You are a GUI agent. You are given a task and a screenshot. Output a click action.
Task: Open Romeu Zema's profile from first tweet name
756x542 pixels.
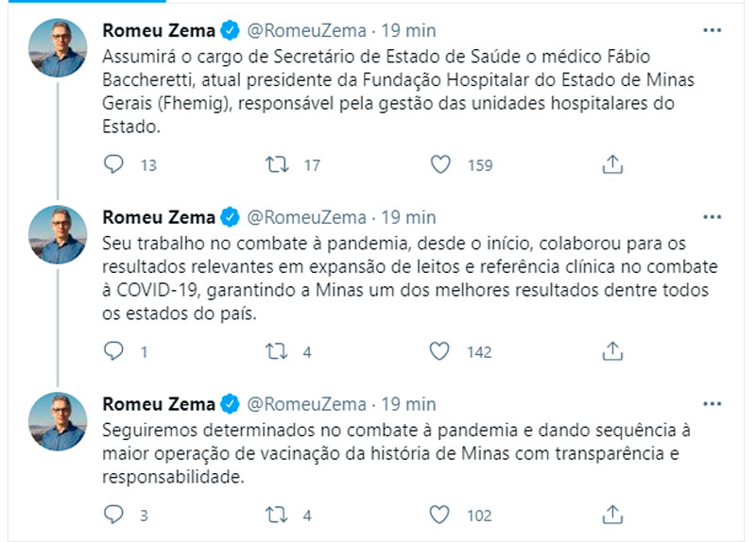tap(157, 30)
